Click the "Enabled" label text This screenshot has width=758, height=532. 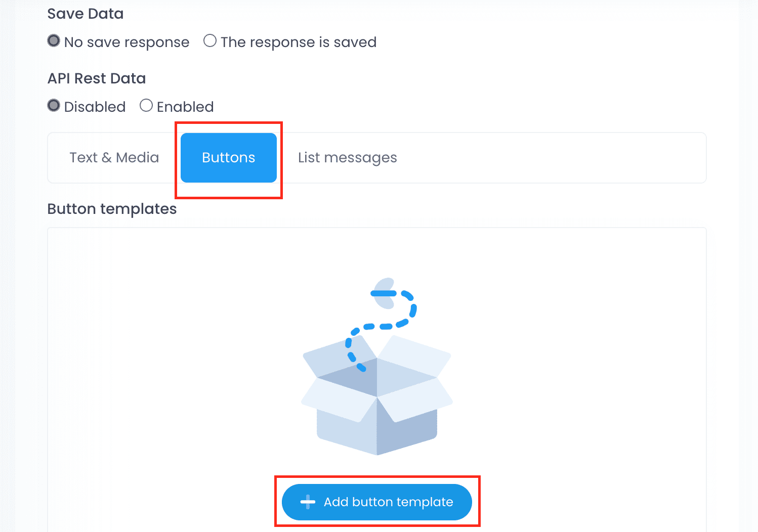185,107
